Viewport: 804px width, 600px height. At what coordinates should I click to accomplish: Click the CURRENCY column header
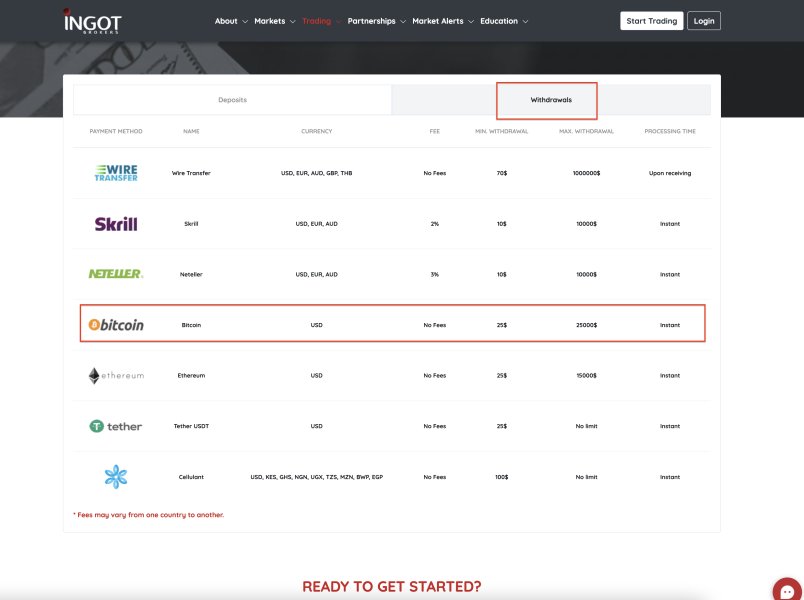click(316, 131)
